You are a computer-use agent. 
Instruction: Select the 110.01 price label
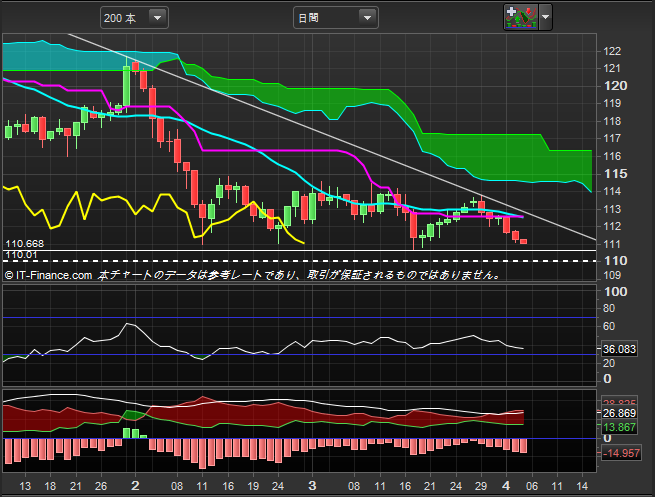[x=21, y=255]
